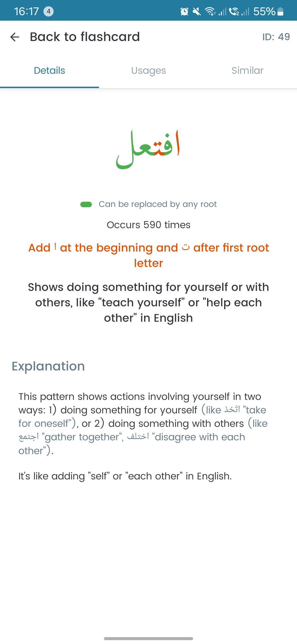
Task: Click the green root legend pill
Action: click(x=86, y=204)
